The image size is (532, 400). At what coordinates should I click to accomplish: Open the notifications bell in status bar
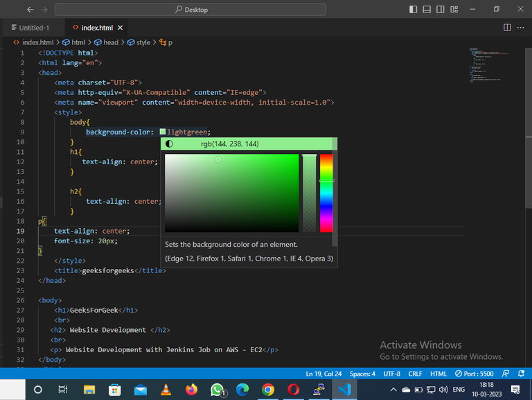click(x=520, y=374)
